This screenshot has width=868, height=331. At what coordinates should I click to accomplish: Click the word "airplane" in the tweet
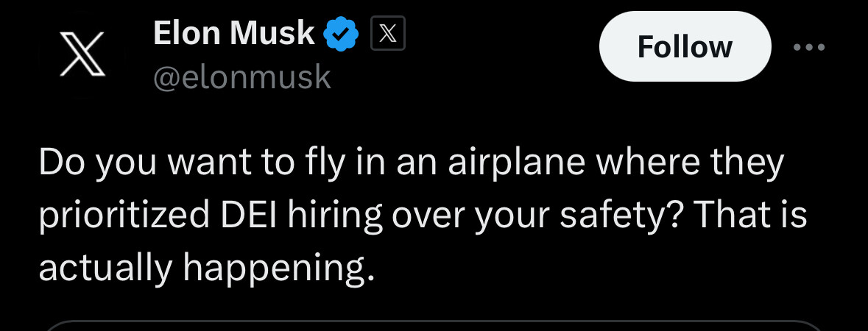(517, 163)
